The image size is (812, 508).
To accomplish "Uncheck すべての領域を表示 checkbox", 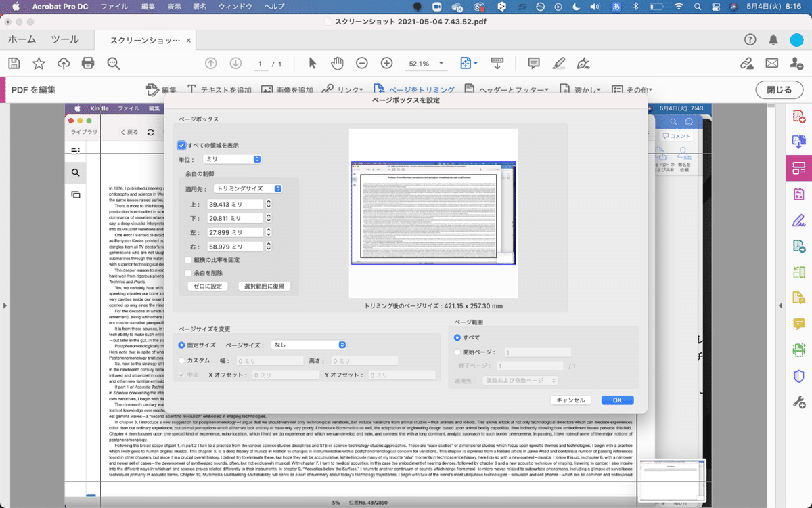I will 181,145.
